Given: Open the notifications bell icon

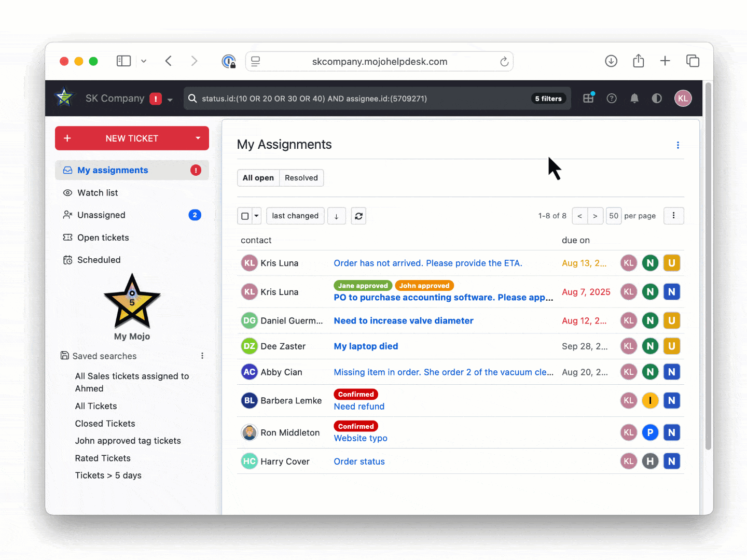Looking at the screenshot, I should click(x=634, y=98).
